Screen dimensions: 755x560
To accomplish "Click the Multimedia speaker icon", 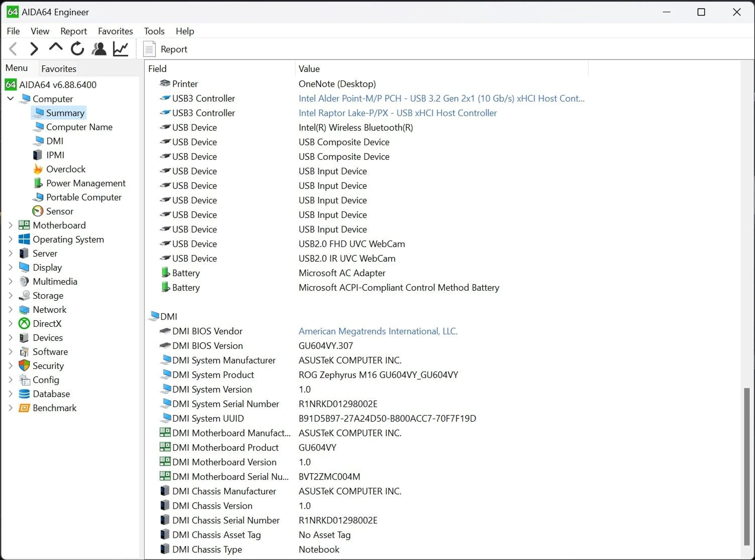I will (x=24, y=282).
